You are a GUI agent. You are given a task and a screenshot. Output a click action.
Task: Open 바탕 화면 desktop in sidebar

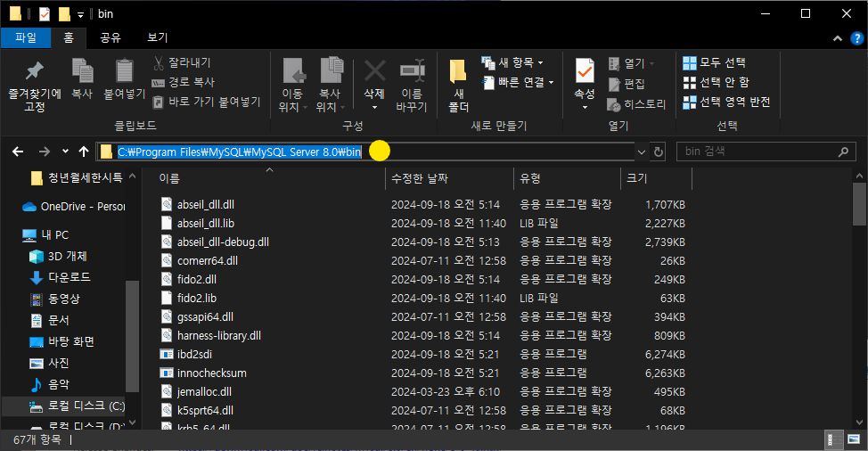(x=61, y=342)
